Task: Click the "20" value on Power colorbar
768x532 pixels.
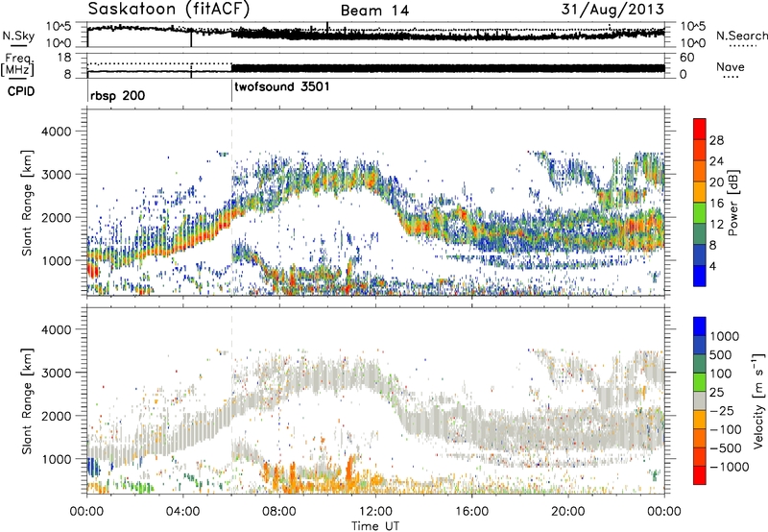Action: (x=716, y=182)
